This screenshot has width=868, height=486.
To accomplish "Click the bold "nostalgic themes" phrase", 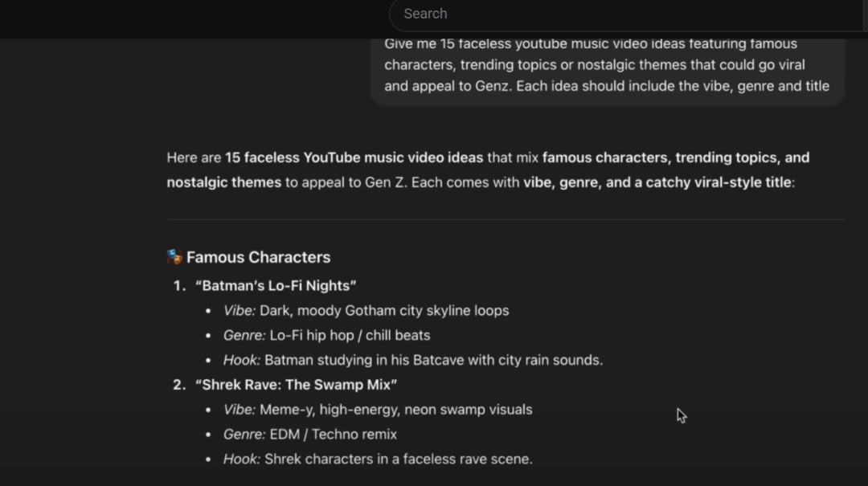I will coord(224,182).
